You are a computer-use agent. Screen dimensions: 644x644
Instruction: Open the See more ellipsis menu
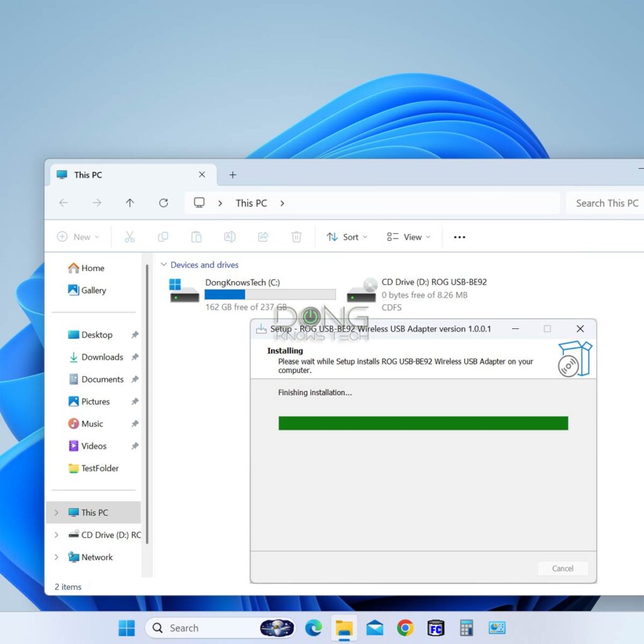[x=460, y=237]
